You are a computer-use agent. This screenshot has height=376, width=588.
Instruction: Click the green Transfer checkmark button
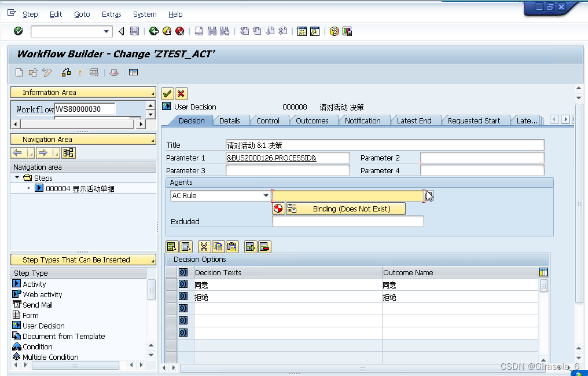pyautogui.click(x=167, y=93)
